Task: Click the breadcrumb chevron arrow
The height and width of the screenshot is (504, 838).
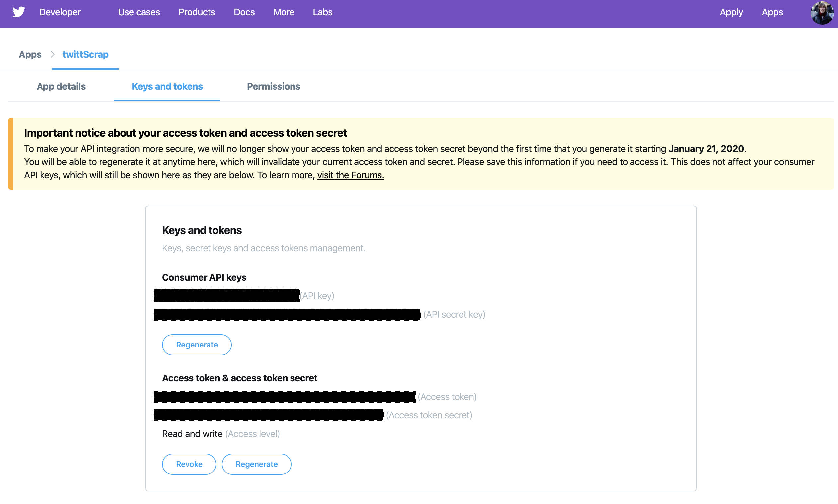Action: pos(53,54)
